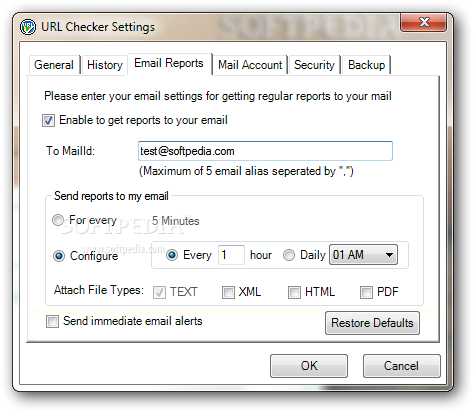Switch to the History tab
The height and width of the screenshot is (412, 474).
tap(105, 65)
